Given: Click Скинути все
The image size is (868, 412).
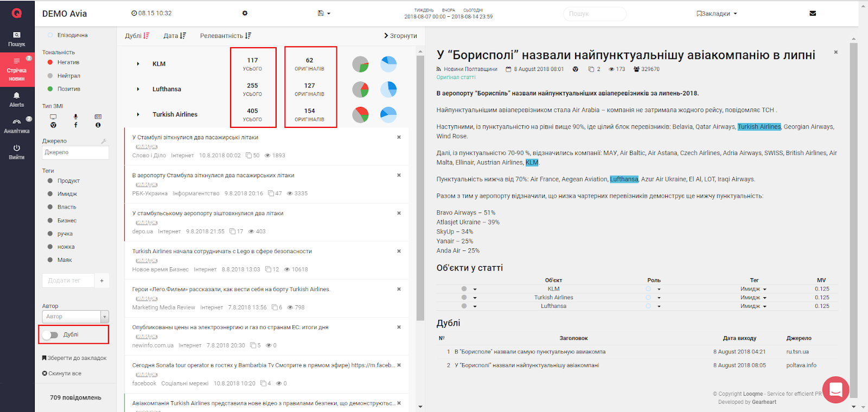Looking at the screenshot, I should (x=62, y=374).
